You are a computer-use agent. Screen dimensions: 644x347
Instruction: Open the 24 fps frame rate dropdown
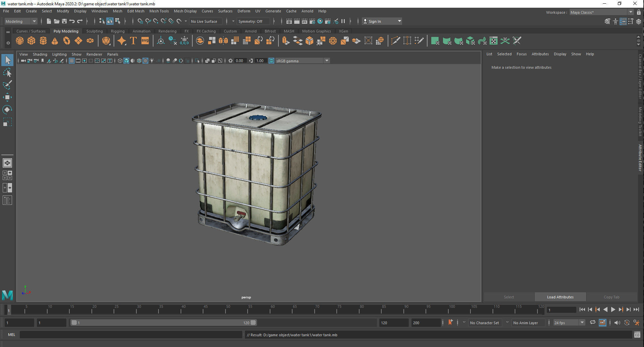coord(569,323)
